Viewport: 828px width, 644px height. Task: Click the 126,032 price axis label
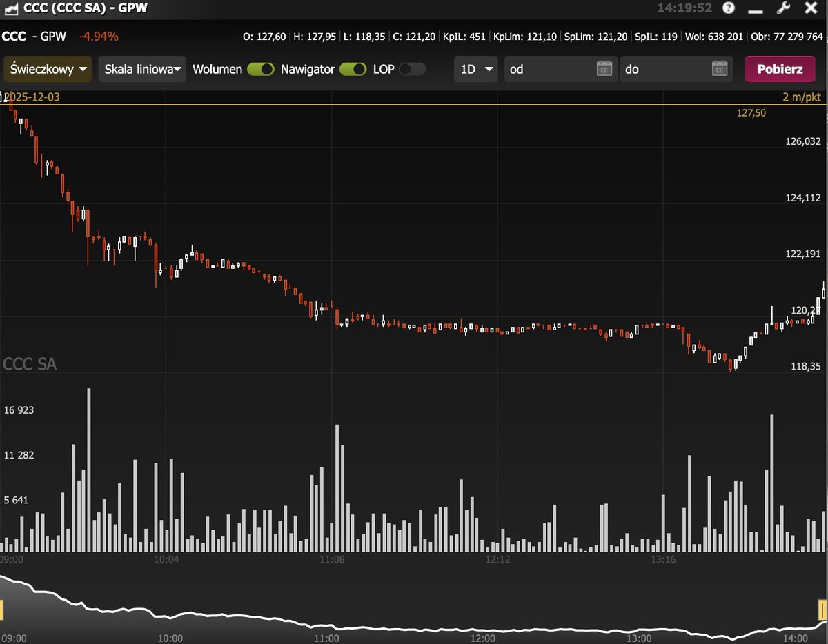(803, 141)
